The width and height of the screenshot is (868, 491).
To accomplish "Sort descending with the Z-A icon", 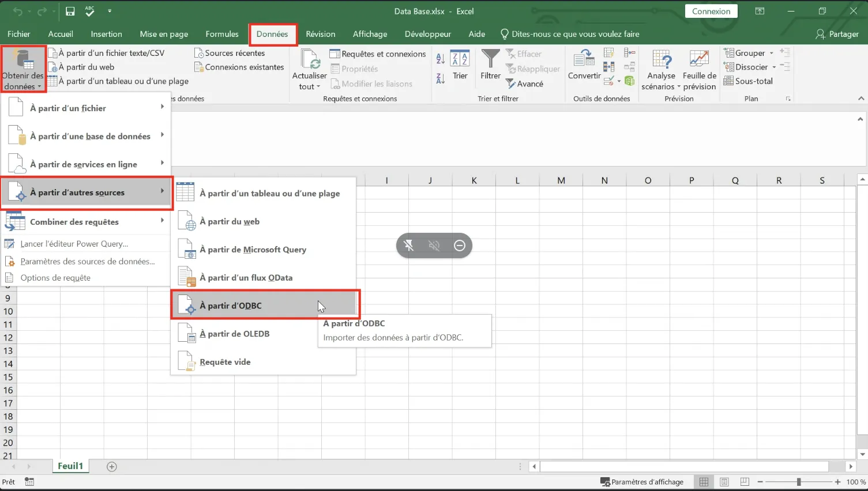I will 441,78.
